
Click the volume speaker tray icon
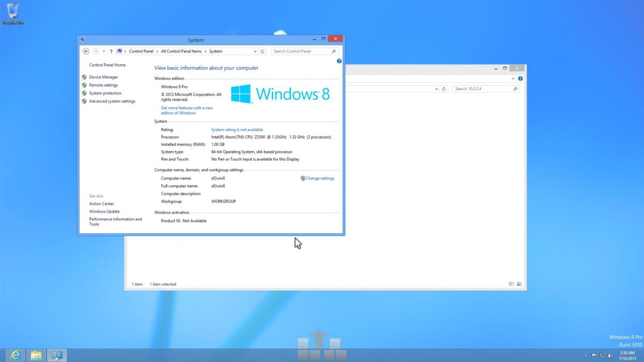tap(610, 356)
